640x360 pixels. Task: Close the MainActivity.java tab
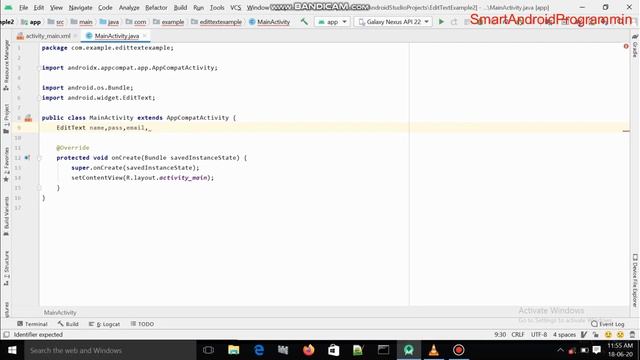pos(144,36)
